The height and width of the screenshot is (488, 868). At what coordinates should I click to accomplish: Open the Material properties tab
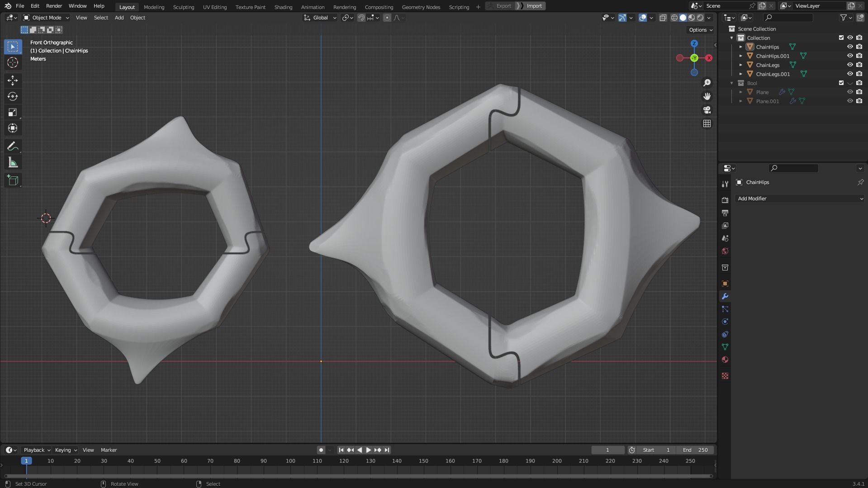coord(725,360)
